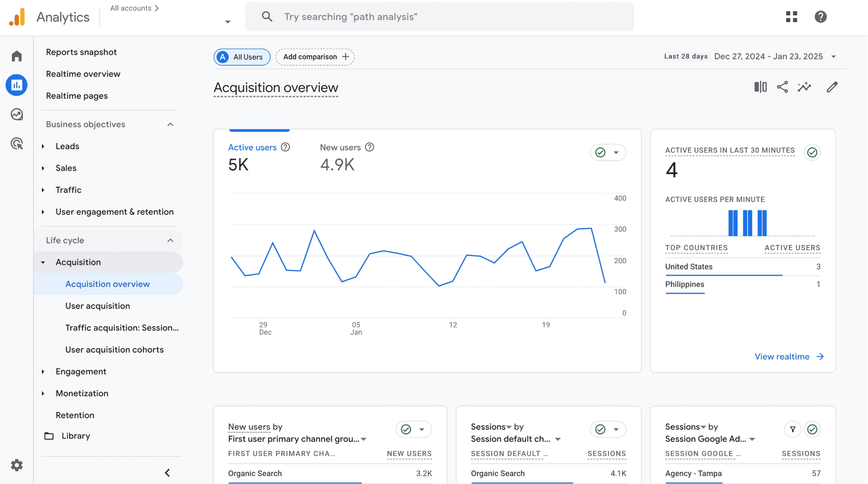Image resolution: width=868 pixels, height=484 pixels.
Task: Open the Insights sparkle icon
Action: pos(804,87)
